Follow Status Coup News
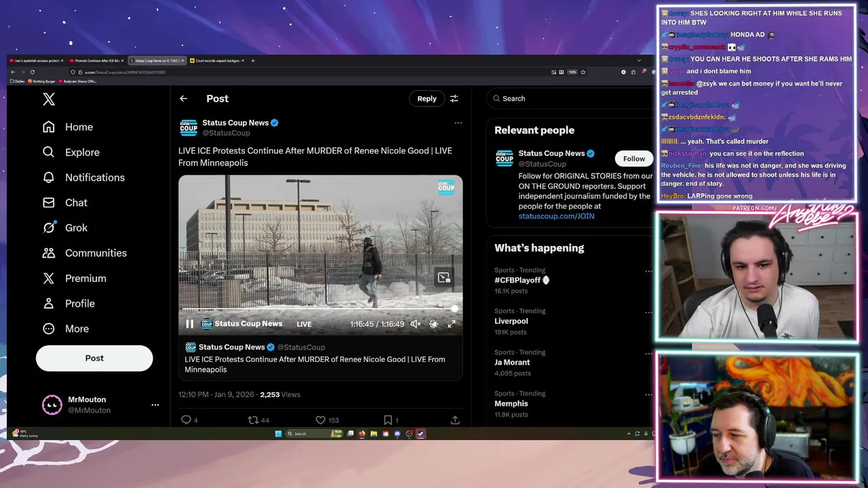The width and height of the screenshot is (868, 488). 634,159
